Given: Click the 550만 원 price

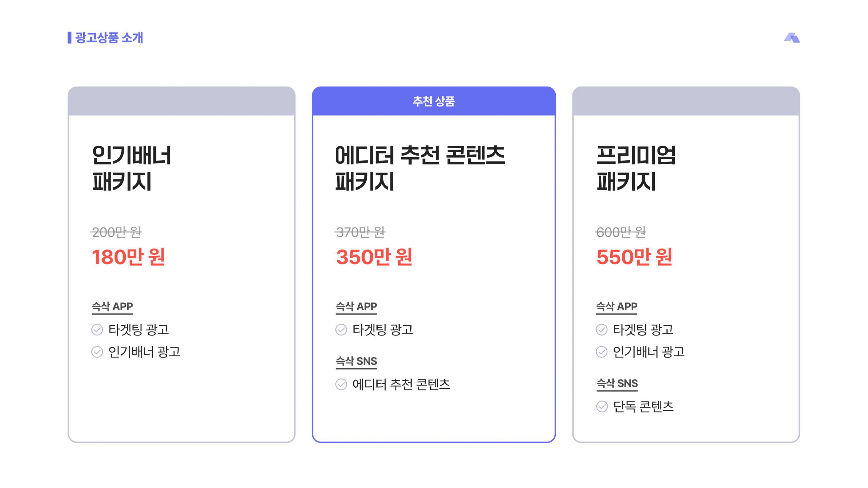Looking at the screenshot, I should [x=635, y=257].
